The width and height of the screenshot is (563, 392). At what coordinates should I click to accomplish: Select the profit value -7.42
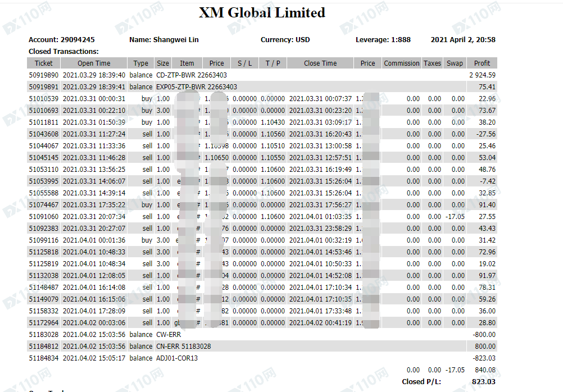488,181
